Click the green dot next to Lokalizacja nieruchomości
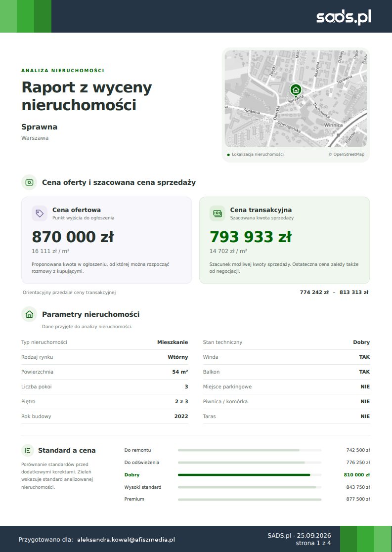The height and width of the screenshot is (552, 392). click(228, 155)
